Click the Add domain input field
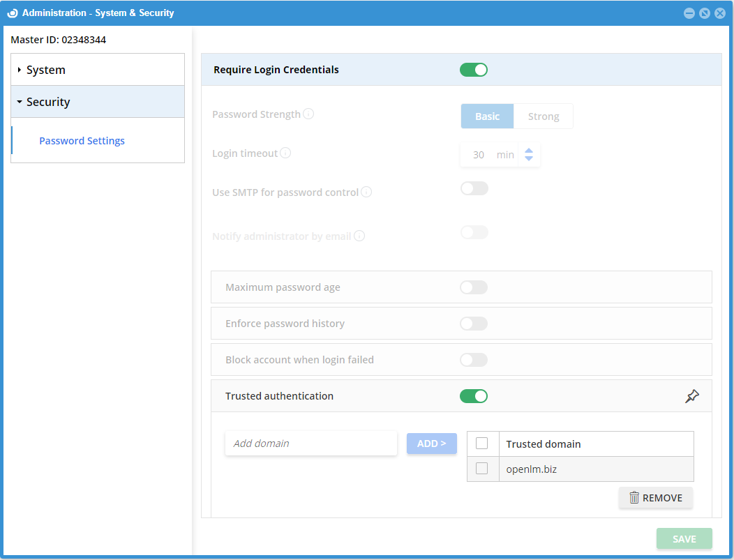Image resolution: width=734 pixels, height=560 pixels. click(x=311, y=444)
